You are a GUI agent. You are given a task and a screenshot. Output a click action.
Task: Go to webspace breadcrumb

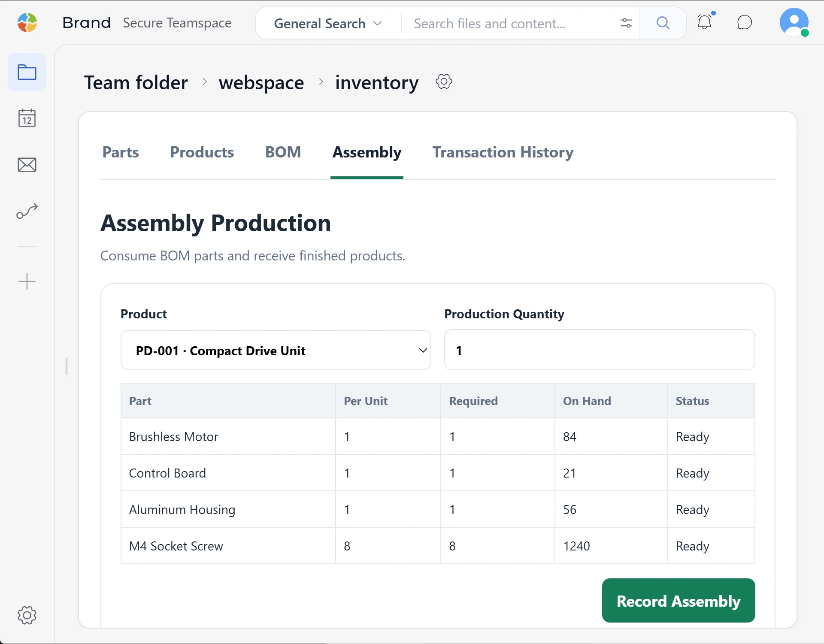(x=261, y=82)
